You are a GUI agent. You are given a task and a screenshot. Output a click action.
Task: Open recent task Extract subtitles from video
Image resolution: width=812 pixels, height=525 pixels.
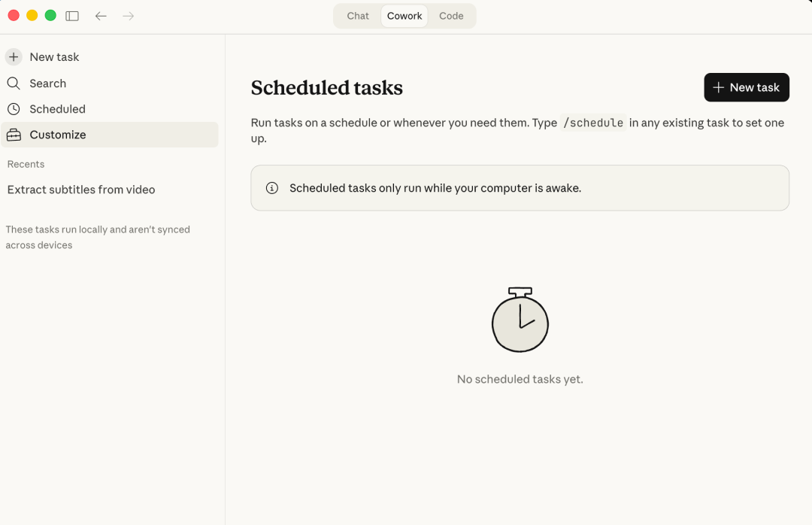[x=81, y=190]
